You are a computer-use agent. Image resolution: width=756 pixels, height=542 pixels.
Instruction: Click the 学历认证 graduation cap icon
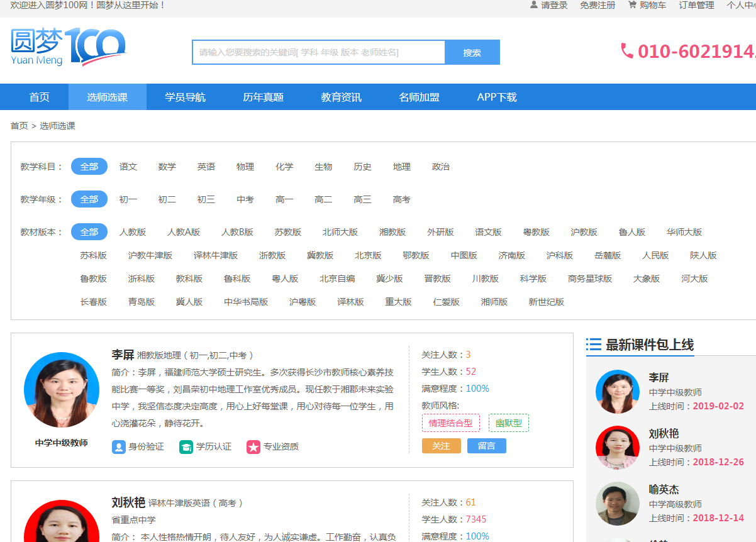186,447
